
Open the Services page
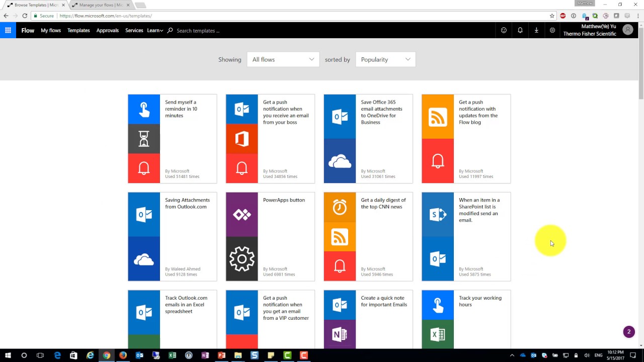point(134,30)
